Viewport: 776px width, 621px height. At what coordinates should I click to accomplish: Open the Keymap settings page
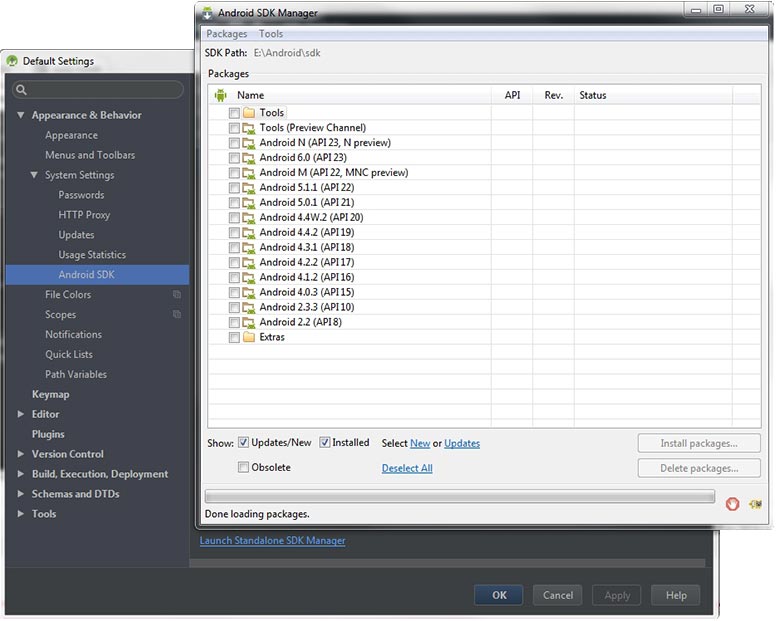tap(50, 394)
